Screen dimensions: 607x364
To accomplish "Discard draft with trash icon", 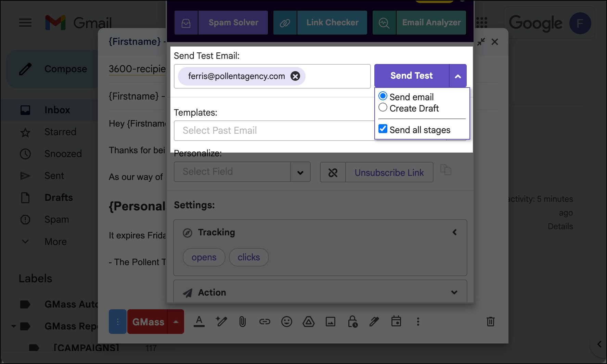I will [x=491, y=322].
